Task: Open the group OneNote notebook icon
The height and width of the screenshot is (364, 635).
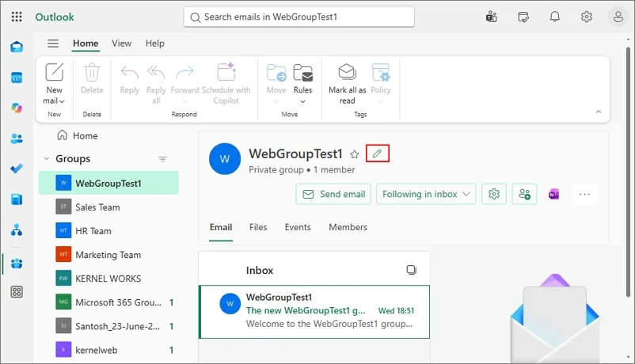Action: coord(554,195)
